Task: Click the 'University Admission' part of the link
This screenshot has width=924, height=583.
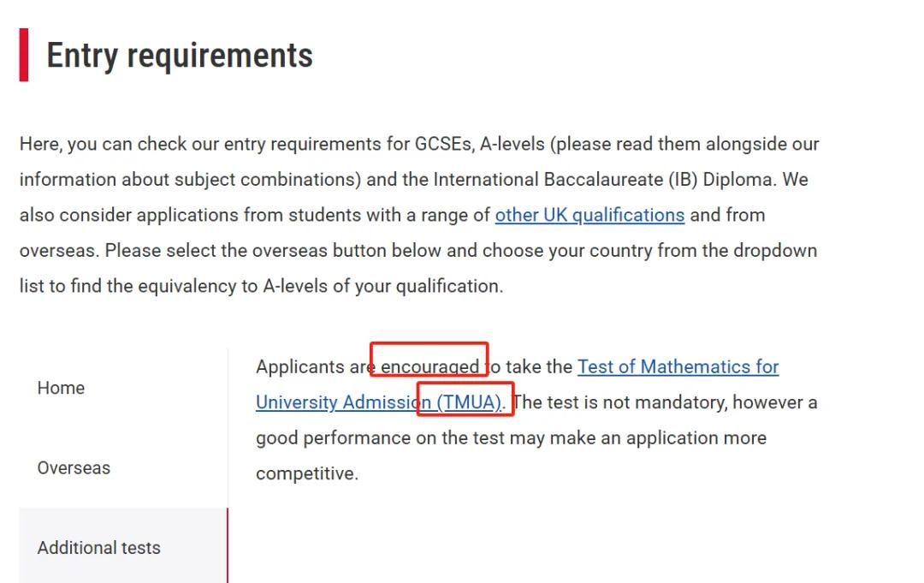Action: coord(335,402)
